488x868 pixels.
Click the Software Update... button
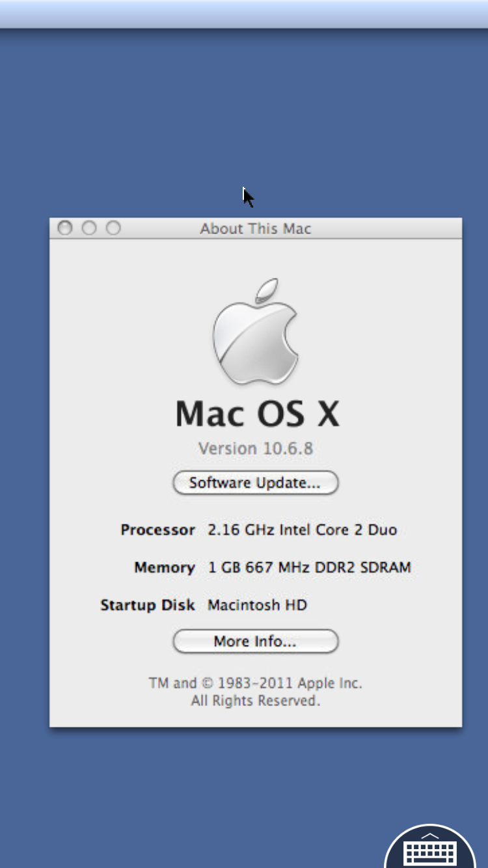coord(256,483)
